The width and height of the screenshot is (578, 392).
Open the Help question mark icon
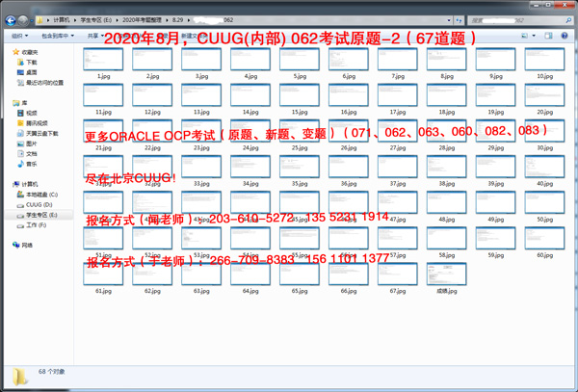coord(564,36)
